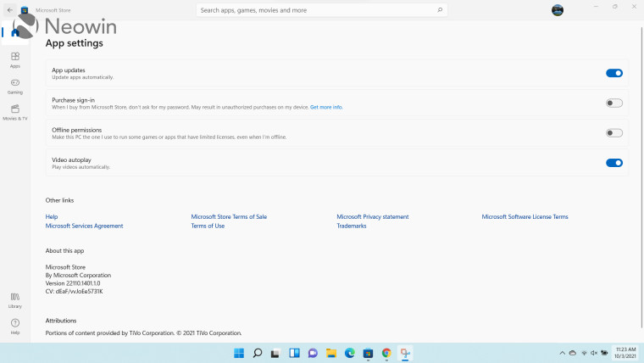Click the muted volume tray icon

(594, 353)
